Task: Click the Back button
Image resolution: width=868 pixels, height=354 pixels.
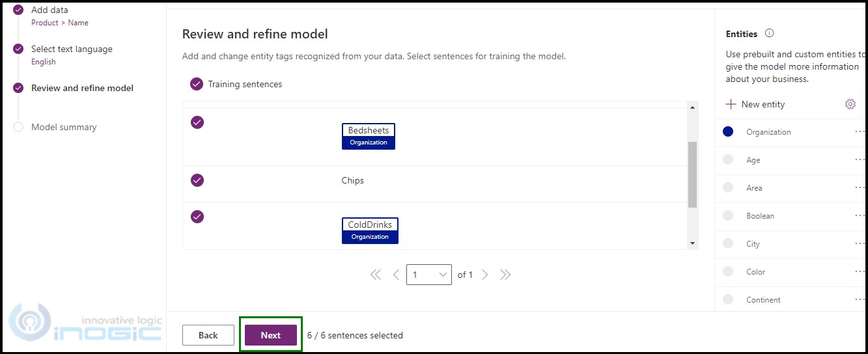Action: (208, 335)
